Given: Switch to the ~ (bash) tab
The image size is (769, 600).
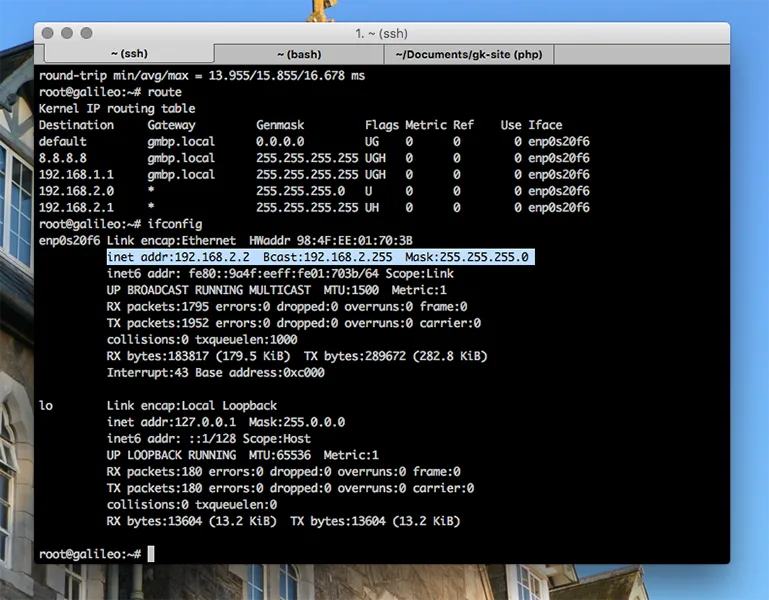Looking at the screenshot, I should point(299,54).
